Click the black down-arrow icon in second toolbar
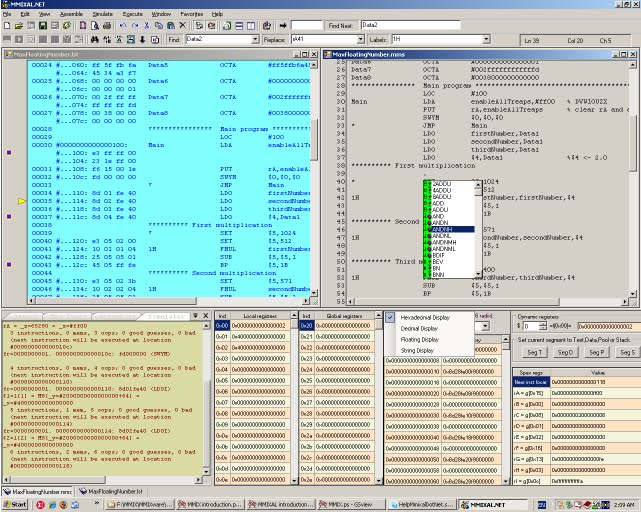 pos(143,39)
